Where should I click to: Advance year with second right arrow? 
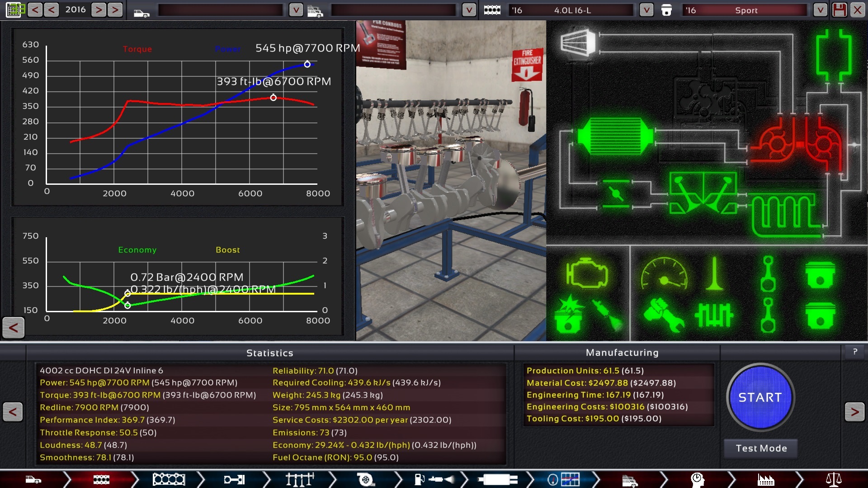pyautogui.click(x=115, y=9)
